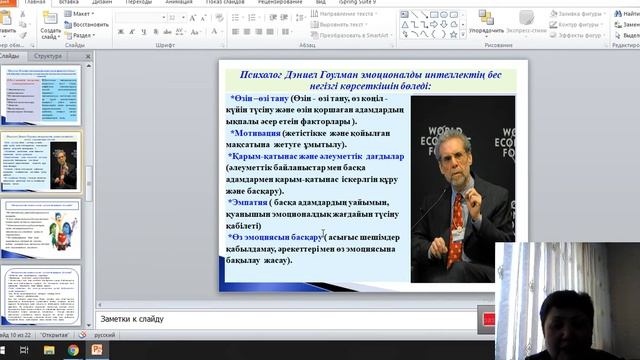This screenshot has height=360, width=640.
Task: Expand the shapes gallery More arrow
Action: [463, 35]
